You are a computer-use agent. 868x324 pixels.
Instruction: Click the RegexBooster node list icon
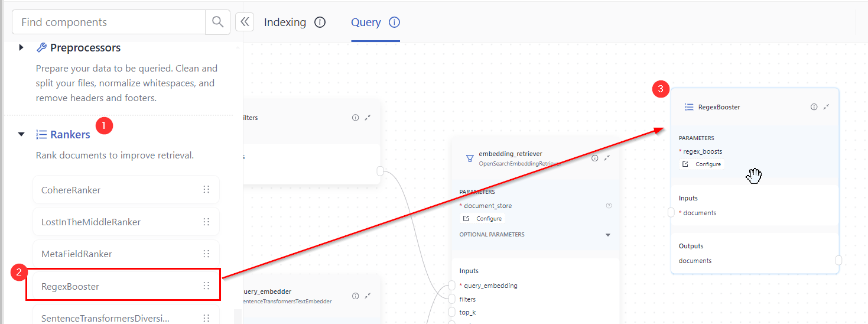pos(688,107)
